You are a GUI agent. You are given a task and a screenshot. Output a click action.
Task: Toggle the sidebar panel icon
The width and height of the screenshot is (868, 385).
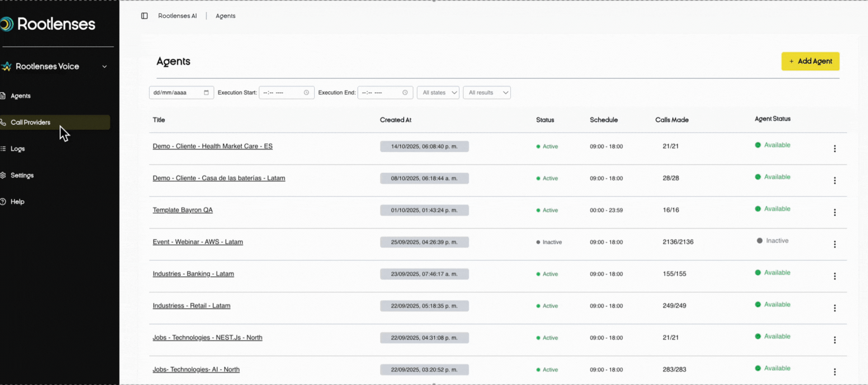(144, 16)
